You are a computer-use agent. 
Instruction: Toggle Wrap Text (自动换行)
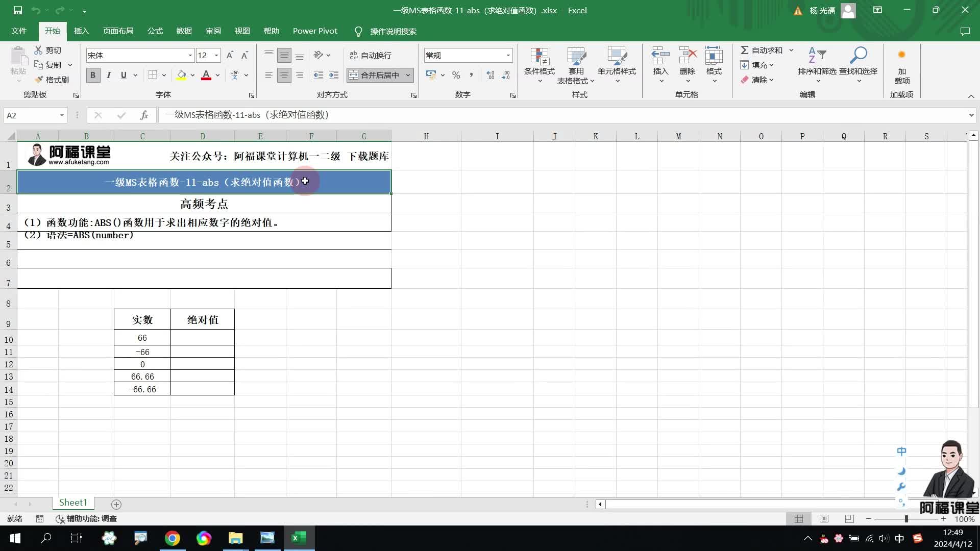[x=371, y=55]
